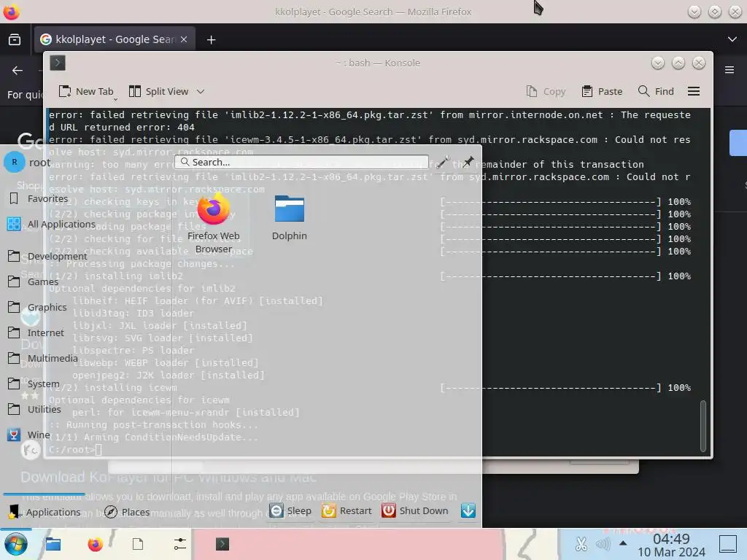Open New Tab in Konsole
Screen dimensions: 747x560
[86, 91]
